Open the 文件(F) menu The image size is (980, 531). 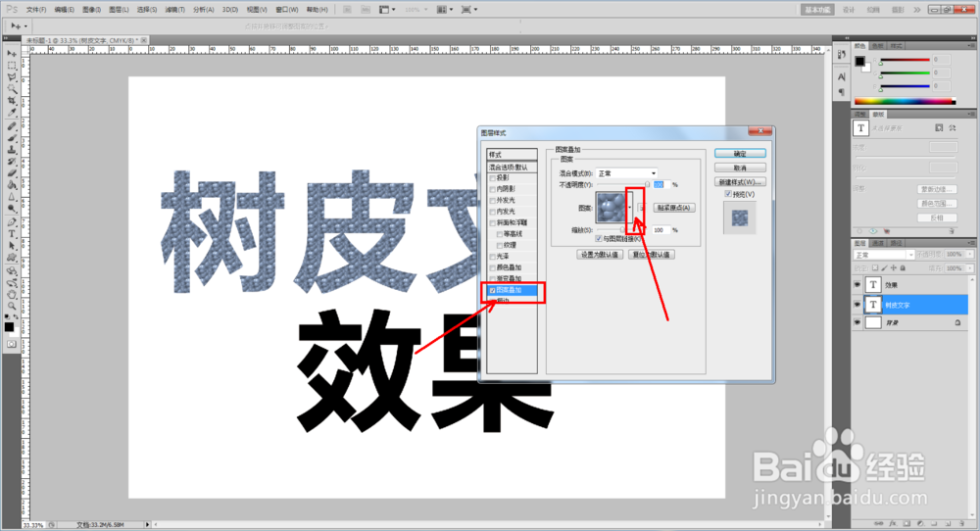(36, 10)
